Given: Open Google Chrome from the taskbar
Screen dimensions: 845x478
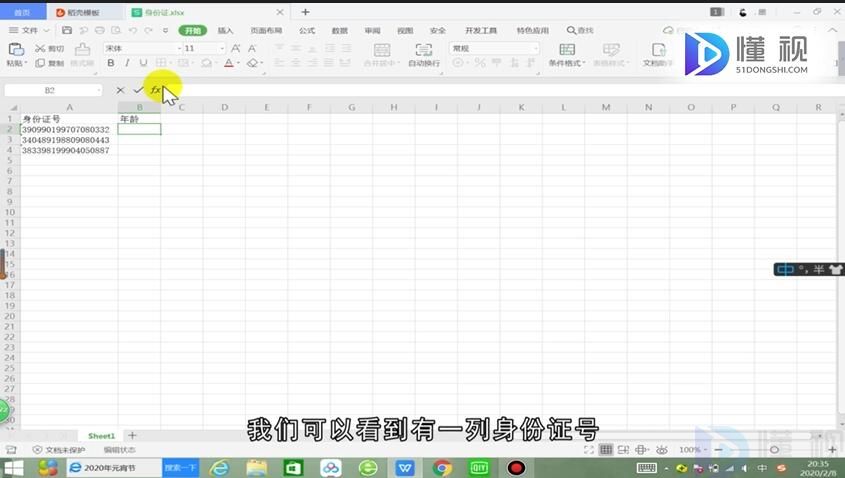Looking at the screenshot, I should click(441, 468).
